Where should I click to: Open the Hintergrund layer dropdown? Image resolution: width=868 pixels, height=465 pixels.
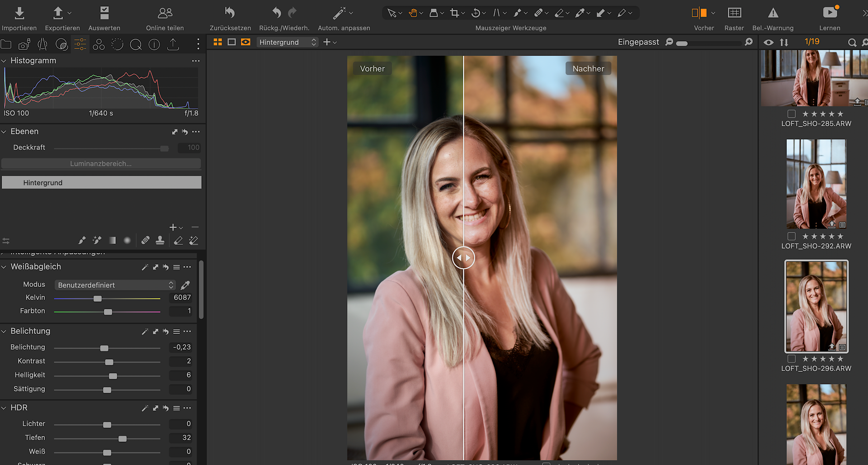tap(288, 42)
